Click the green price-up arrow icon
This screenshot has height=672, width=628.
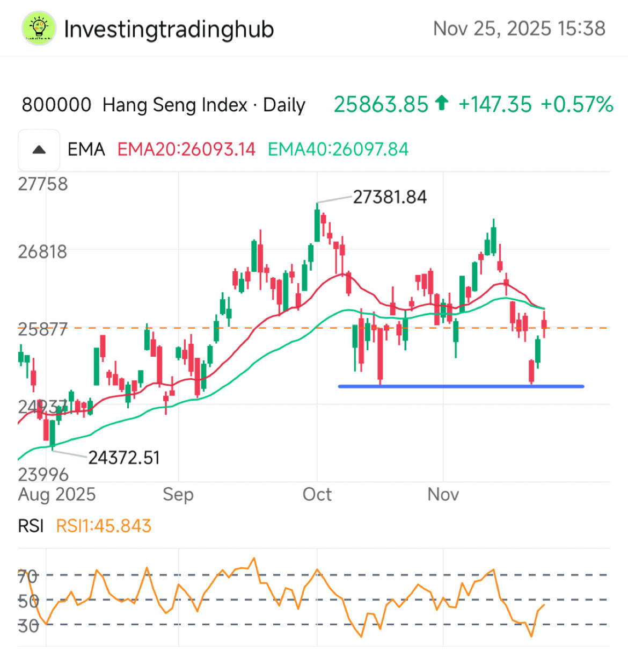[442, 103]
